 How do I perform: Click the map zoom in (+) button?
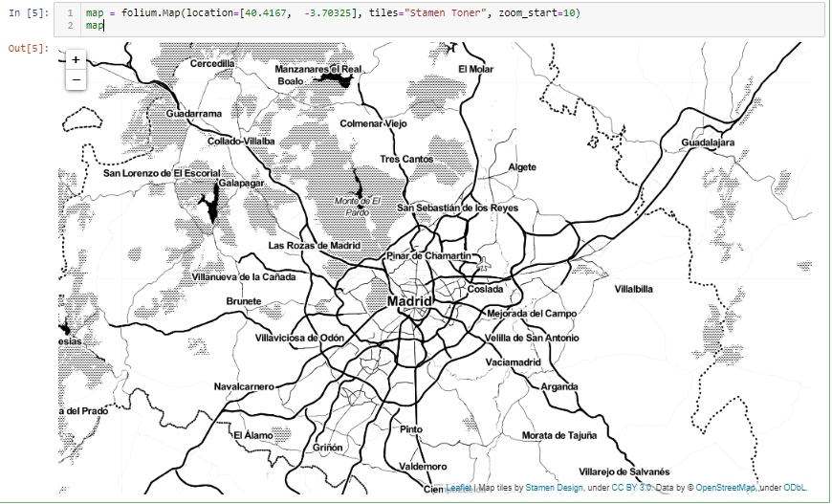point(76,60)
